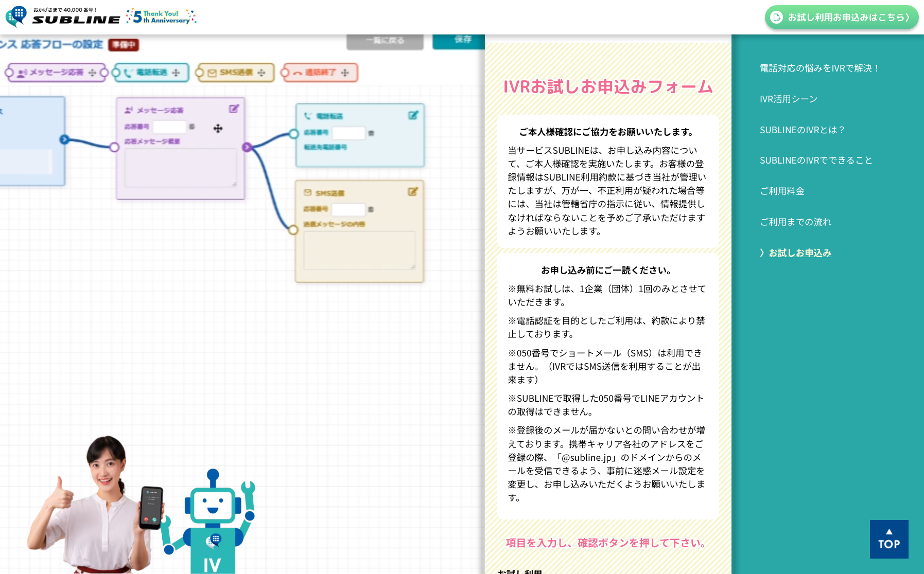Go to SUBLINEのIVRでできること section
The image size is (924, 574).
816,160
